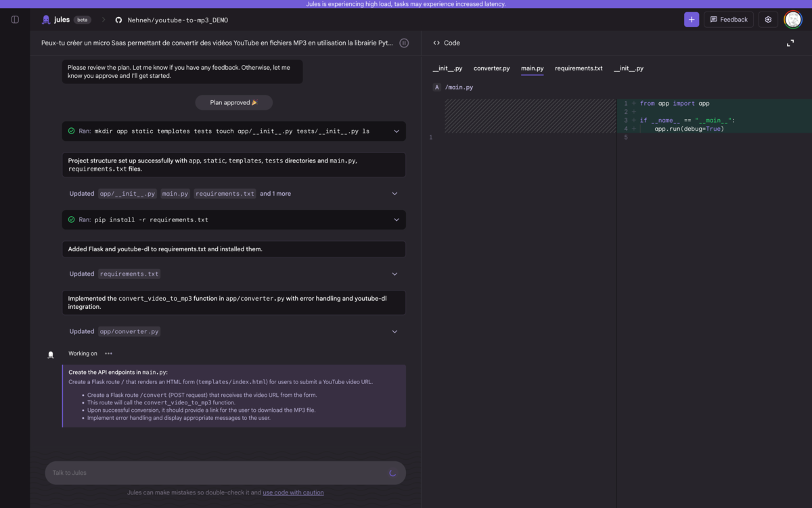Viewport: 812px width, 508px height.
Task: Click the Code brackets icon
Action: coord(436,43)
